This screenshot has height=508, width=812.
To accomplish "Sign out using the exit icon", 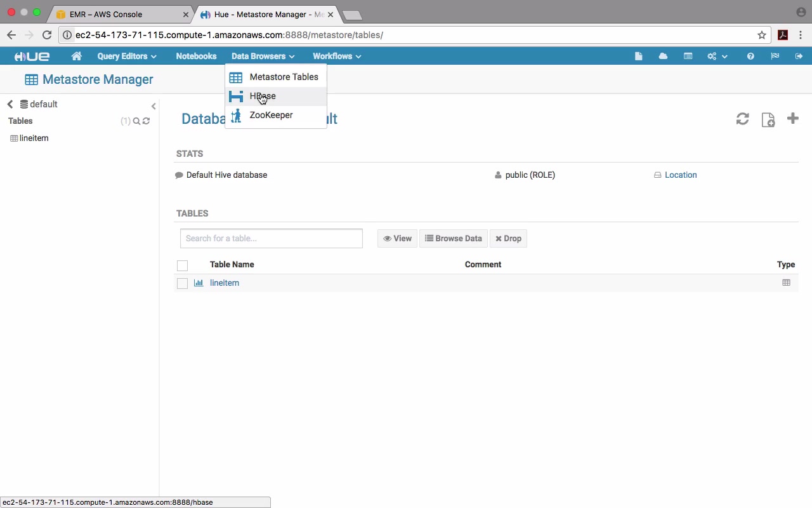I will pos(799,56).
